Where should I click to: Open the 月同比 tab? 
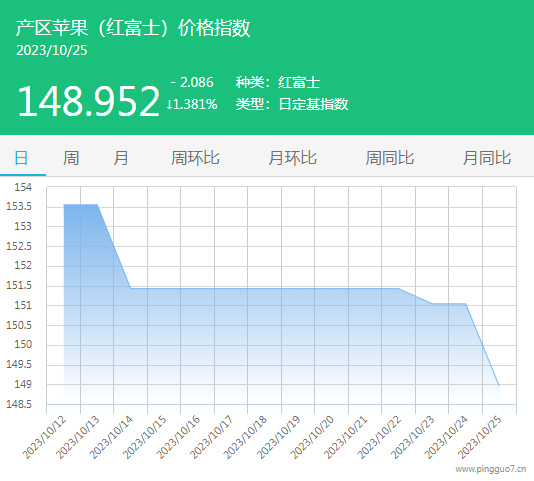(487, 158)
